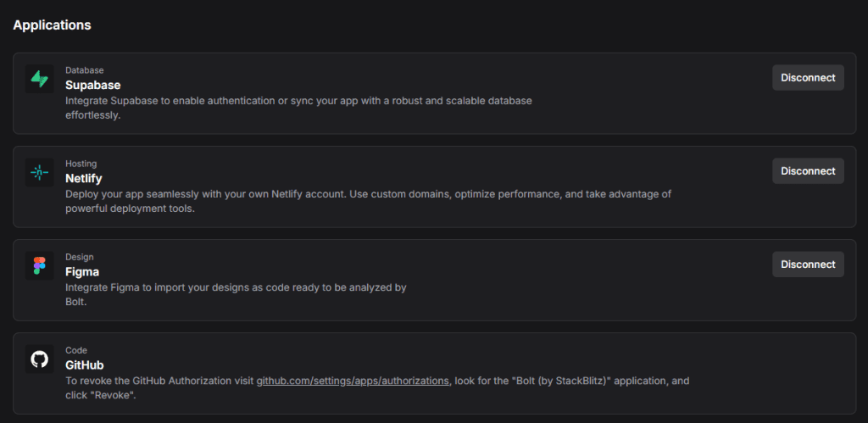Click the Database category label

pos(85,70)
